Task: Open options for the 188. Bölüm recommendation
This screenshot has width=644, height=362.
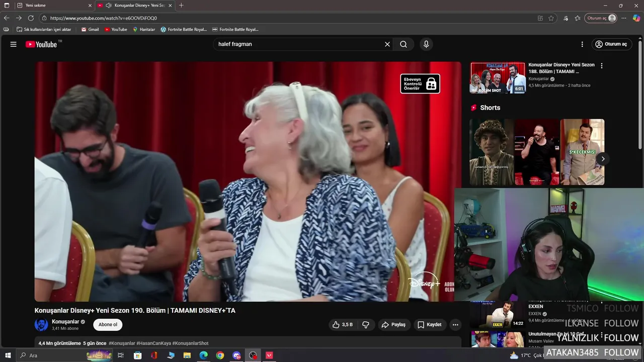Action: [x=601, y=66]
